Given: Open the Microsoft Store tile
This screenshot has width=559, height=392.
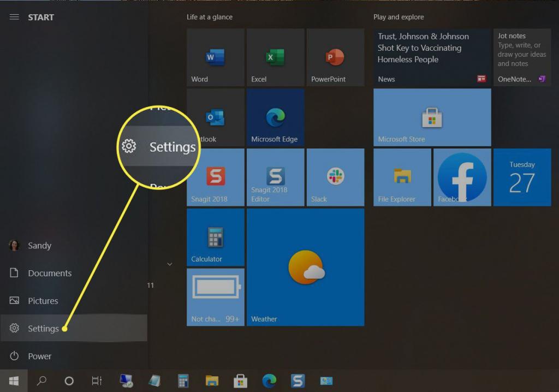Looking at the screenshot, I should click(x=432, y=117).
